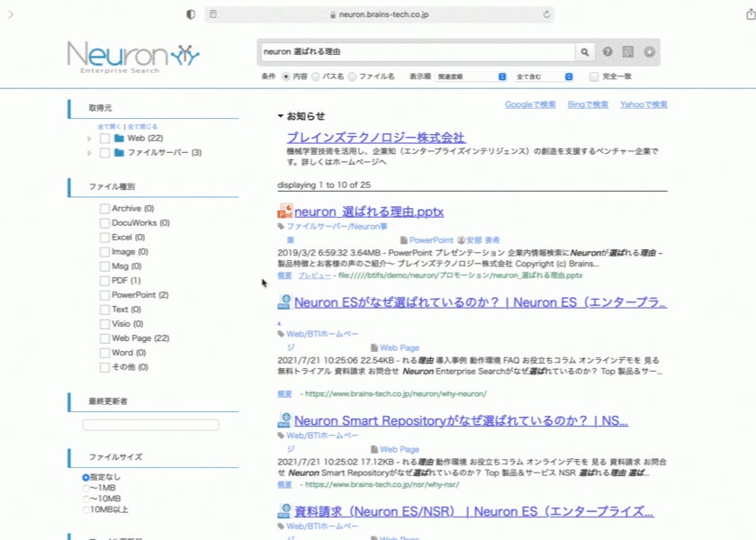Tick the Archive (0) checkbox
Viewport: 756px width, 540px height.
(x=104, y=209)
